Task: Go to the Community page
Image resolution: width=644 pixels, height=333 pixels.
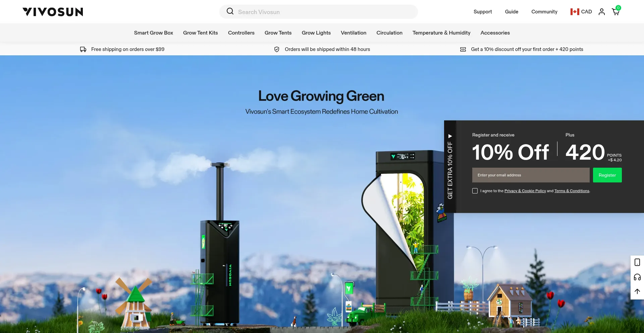Action: 544,12
